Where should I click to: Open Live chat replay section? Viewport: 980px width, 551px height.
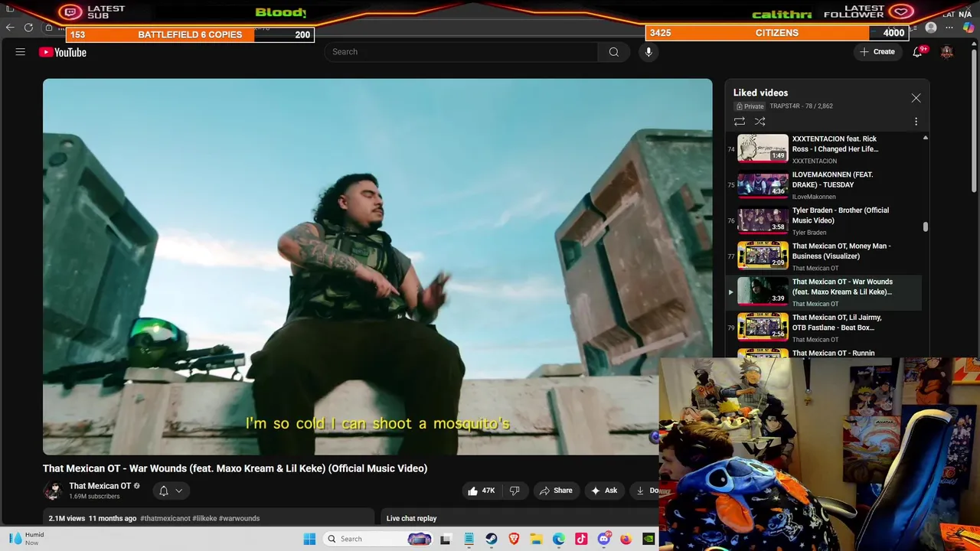click(x=411, y=518)
